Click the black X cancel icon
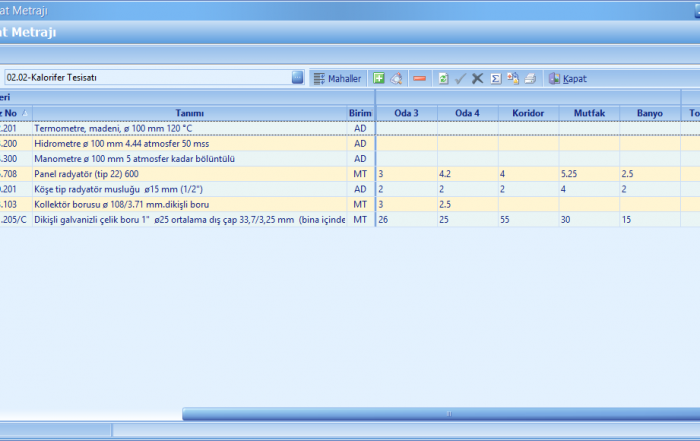The image size is (700, 441). pyautogui.click(x=477, y=78)
